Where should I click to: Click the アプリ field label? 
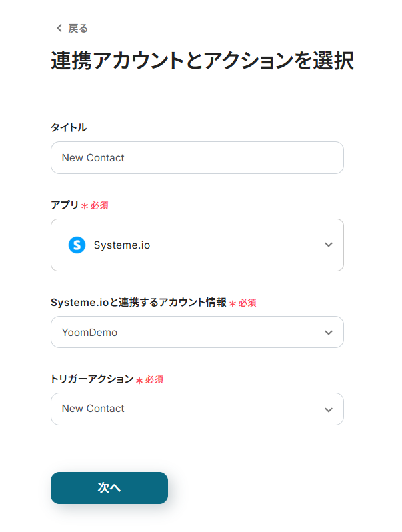(x=65, y=205)
